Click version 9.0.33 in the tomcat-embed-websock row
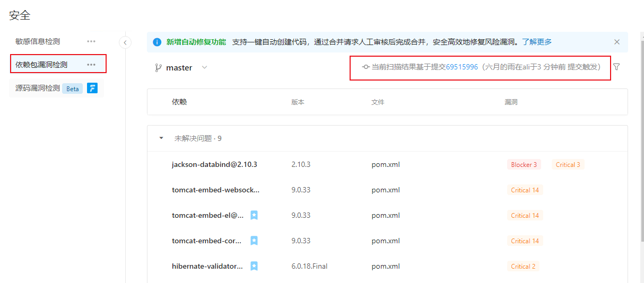 tap(301, 190)
